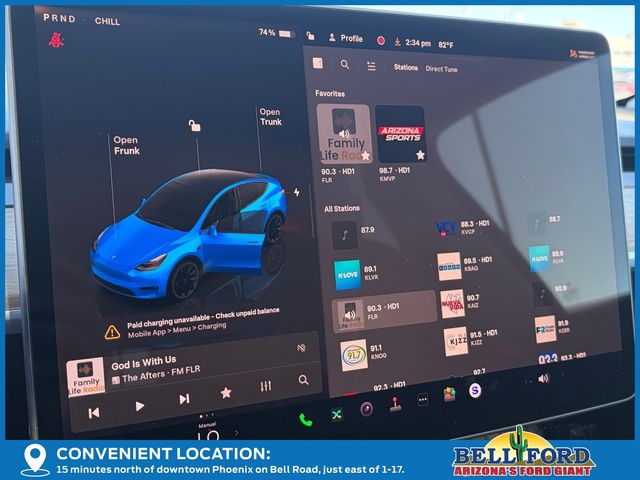Screen dimensions: 640x480
Task: Tap the dashcam red record icon
Action: pos(380,41)
